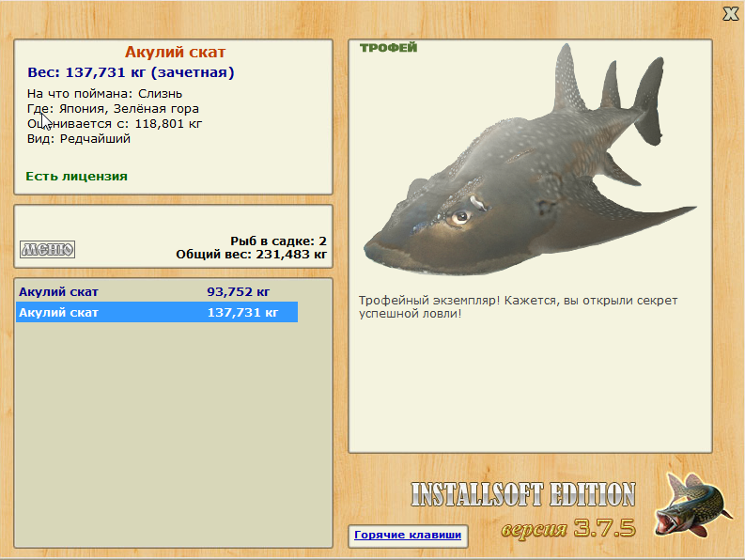745x560 pixels.
Task: Click the Есть лицензия label
Action: (76, 177)
